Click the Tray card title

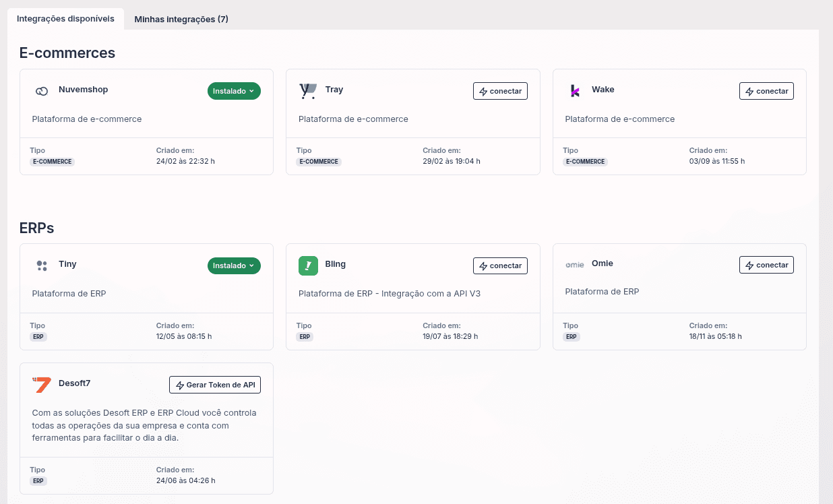tap(334, 90)
